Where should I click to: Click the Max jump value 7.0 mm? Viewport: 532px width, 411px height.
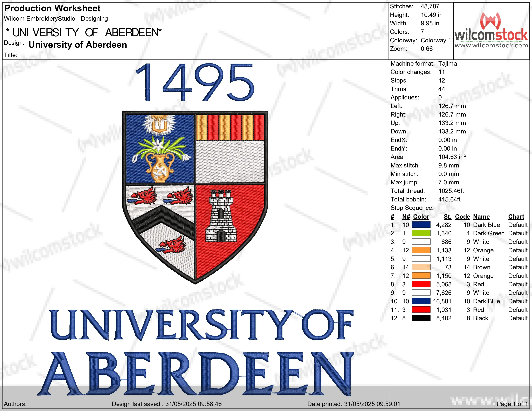(448, 182)
